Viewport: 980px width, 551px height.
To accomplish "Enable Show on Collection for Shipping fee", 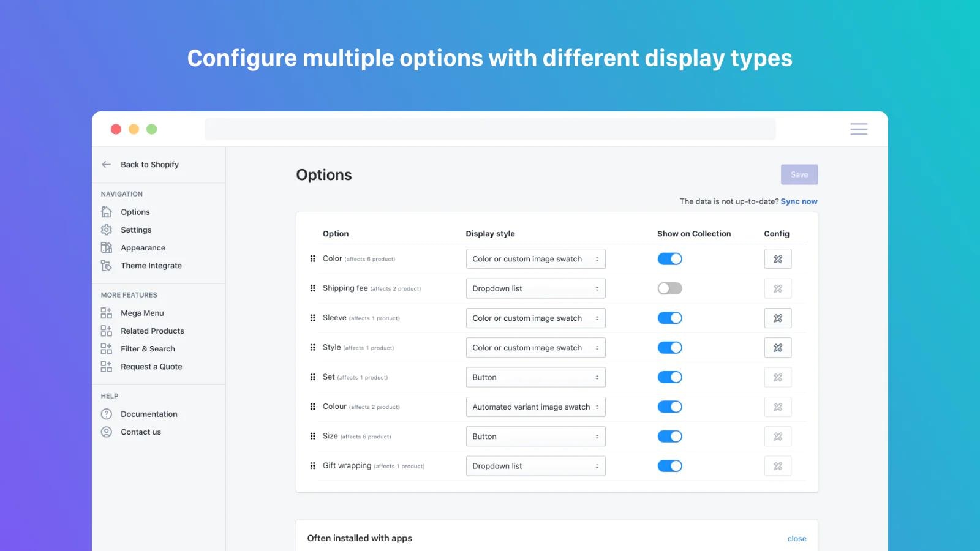I will [669, 288].
